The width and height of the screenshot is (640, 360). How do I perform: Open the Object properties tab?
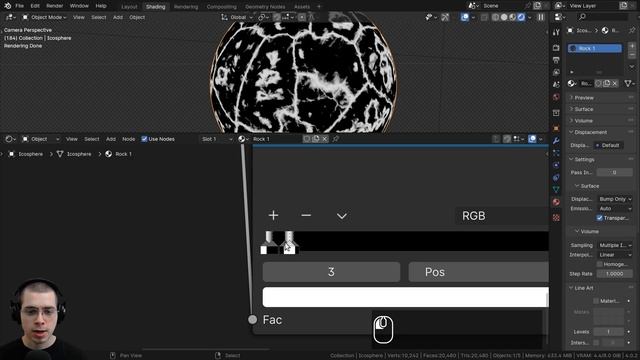[x=556, y=128]
